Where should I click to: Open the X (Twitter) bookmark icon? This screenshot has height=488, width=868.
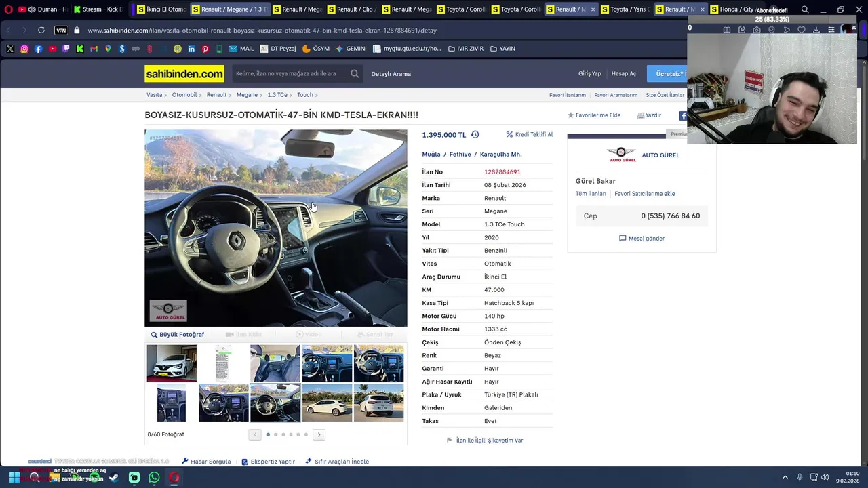[x=10, y=49]
